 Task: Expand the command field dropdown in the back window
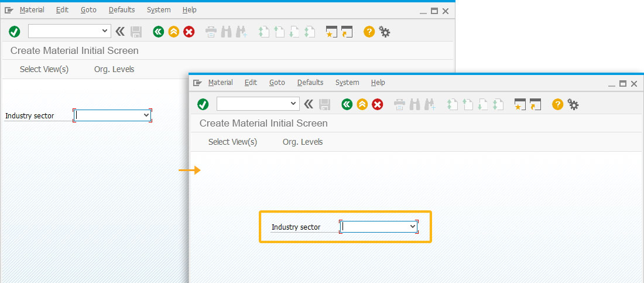[105, 31]
